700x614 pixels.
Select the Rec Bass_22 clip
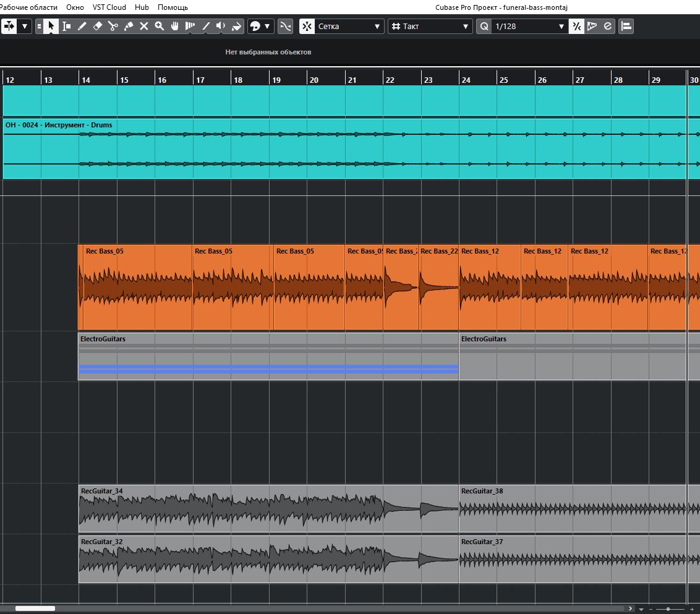pos(438,288)
